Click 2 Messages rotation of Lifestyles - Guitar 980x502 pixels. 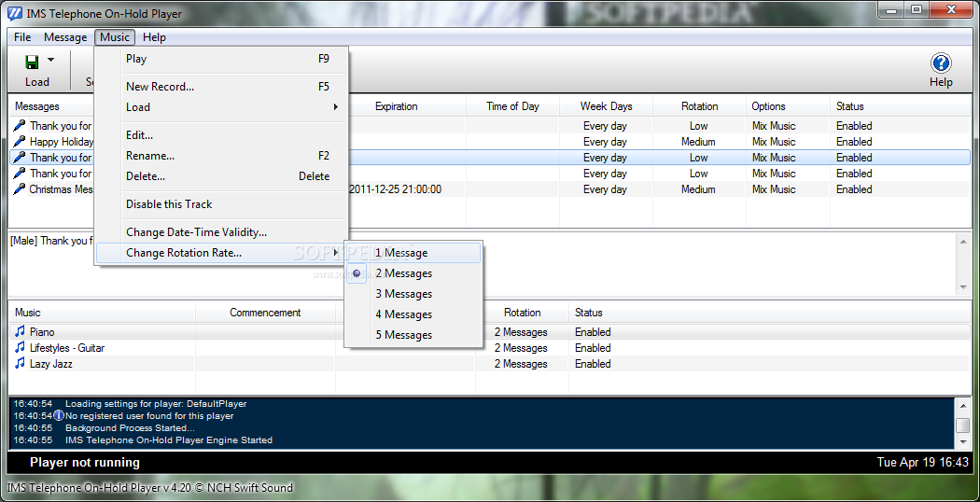click(x=520, y=348)
